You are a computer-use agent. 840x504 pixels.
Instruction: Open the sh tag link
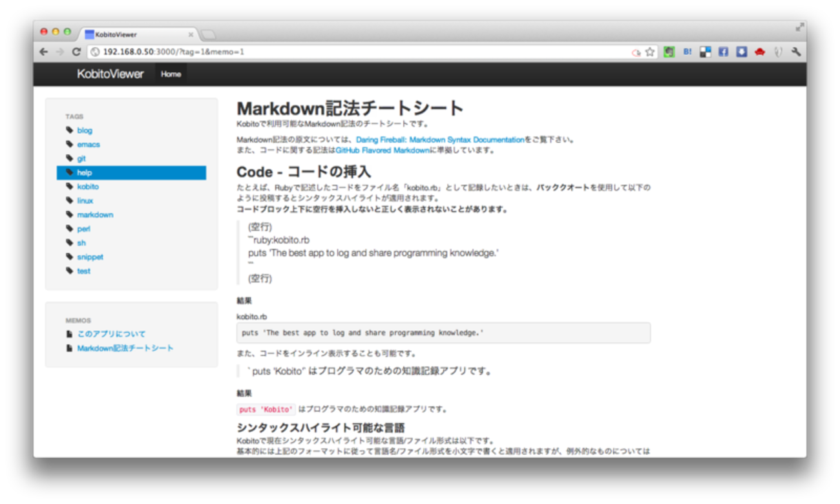click(81, 243)
